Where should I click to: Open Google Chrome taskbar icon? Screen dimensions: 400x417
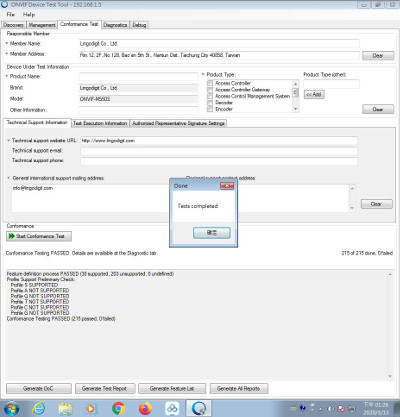point(118,408)
